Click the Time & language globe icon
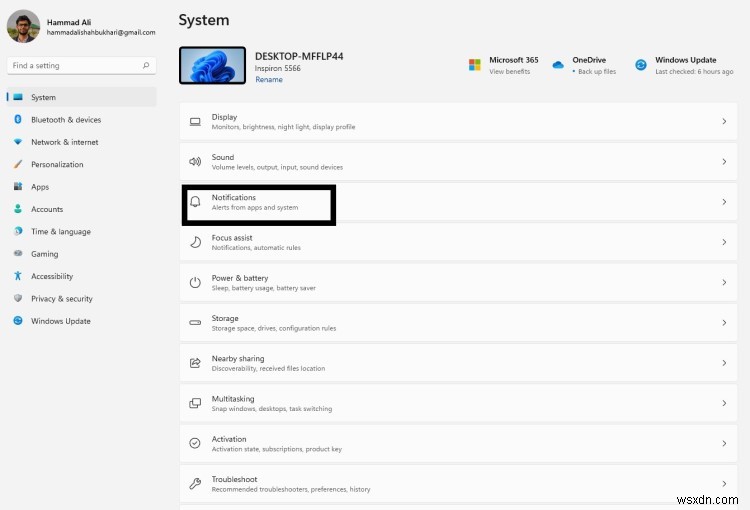Screen dimensions: 750x510 (x=18, y=231)
